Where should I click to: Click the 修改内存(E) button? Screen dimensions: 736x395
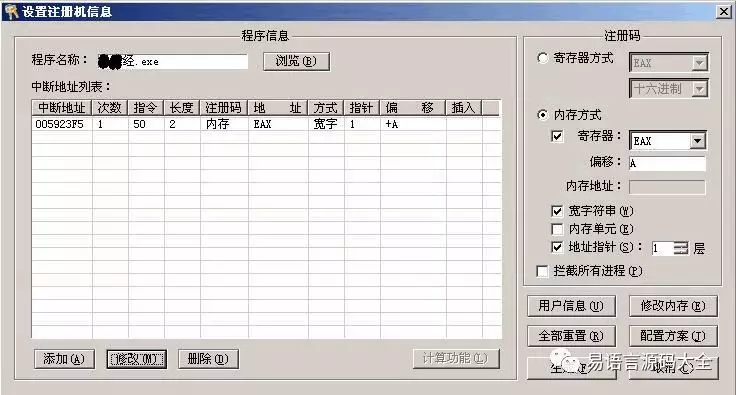click(x=673, y=306)
